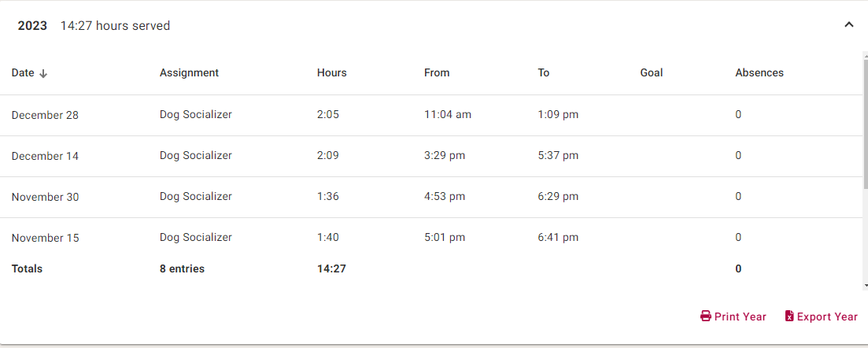Select the November 30 Dog Socializer row
This screenshot has height=348, width=868.
(x=196, y=197)
